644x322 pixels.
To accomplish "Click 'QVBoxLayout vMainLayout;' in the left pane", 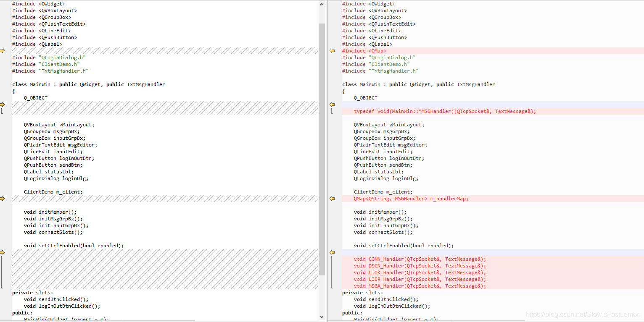I will (x=59, y=125).
